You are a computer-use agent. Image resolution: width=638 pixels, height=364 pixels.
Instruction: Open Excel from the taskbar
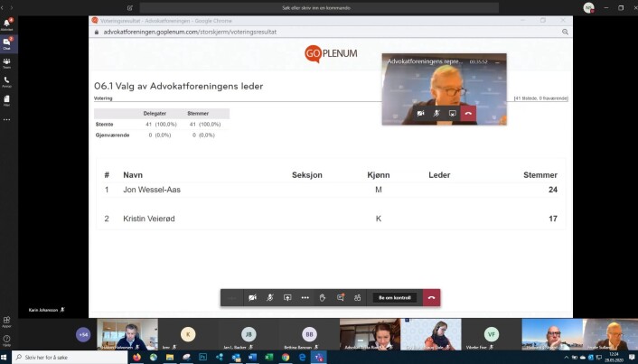click(269, 358)
